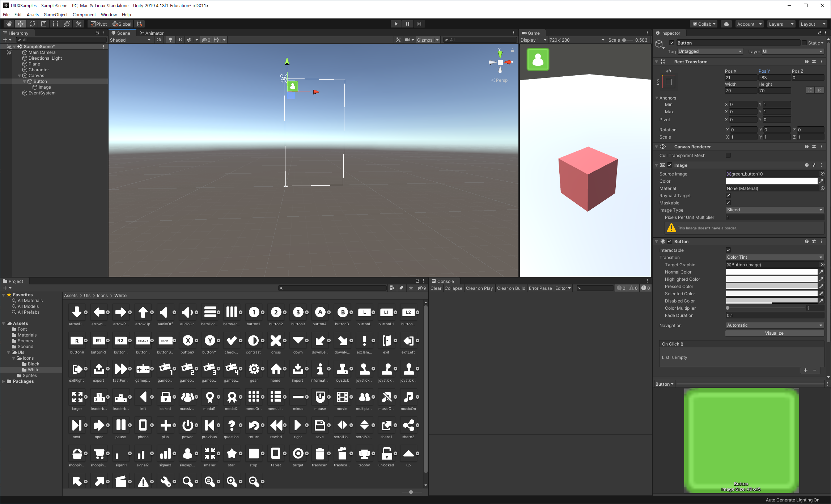The width and height of the screenshot is (831, 504).
Task: Click the 'gear' icon asset
Action: pyautogui.click(x=254, y=369)
